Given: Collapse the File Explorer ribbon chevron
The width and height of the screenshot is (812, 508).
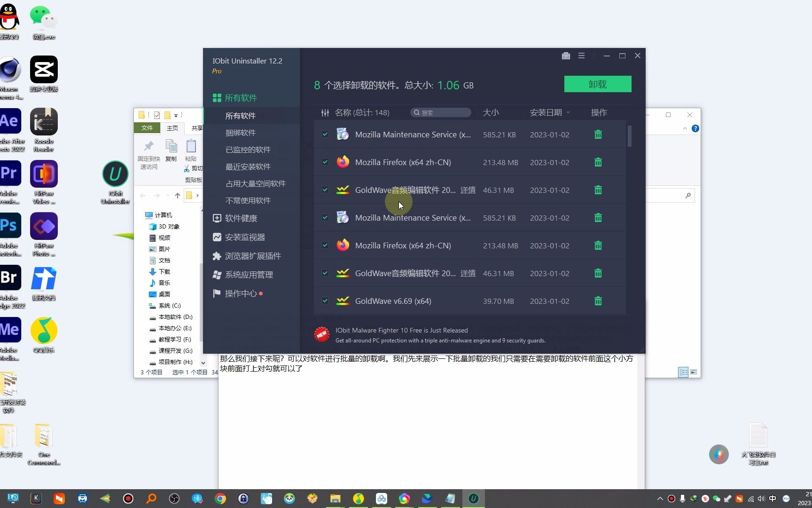Looking at the screenshot, I should point(685,128).
